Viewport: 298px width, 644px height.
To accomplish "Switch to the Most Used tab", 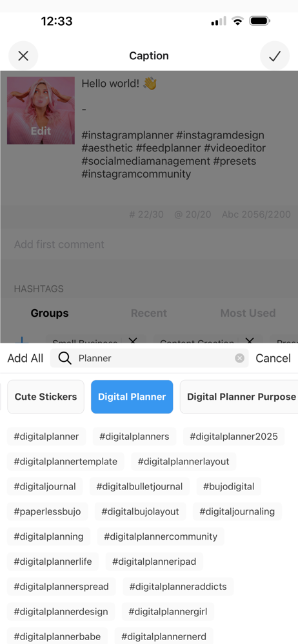I will tap(248, 313).
